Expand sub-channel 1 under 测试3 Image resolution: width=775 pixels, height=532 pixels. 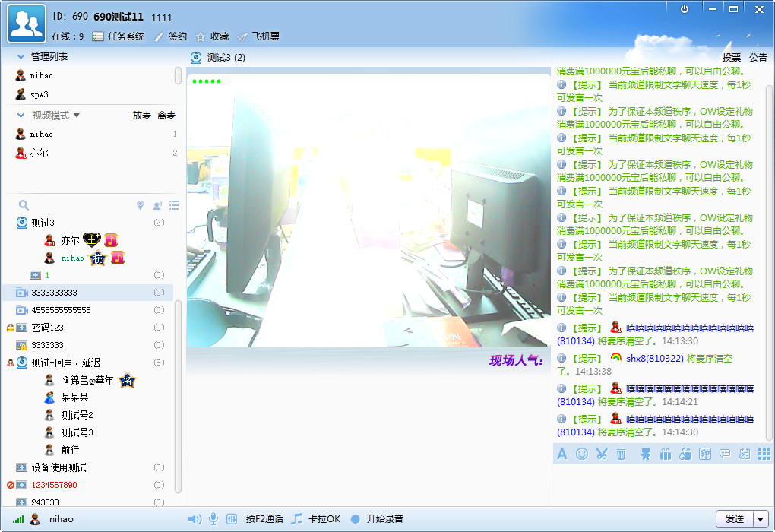pyautogui.click(x=35, y=275)
